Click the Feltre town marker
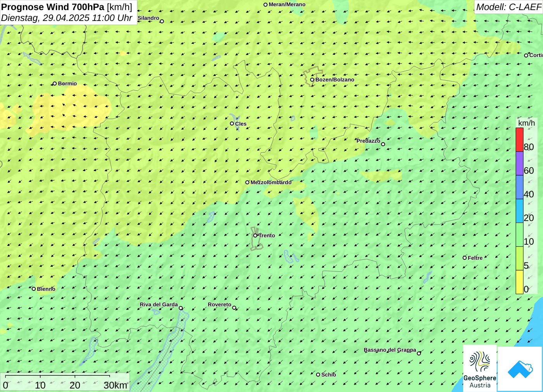 pos(465,258)
